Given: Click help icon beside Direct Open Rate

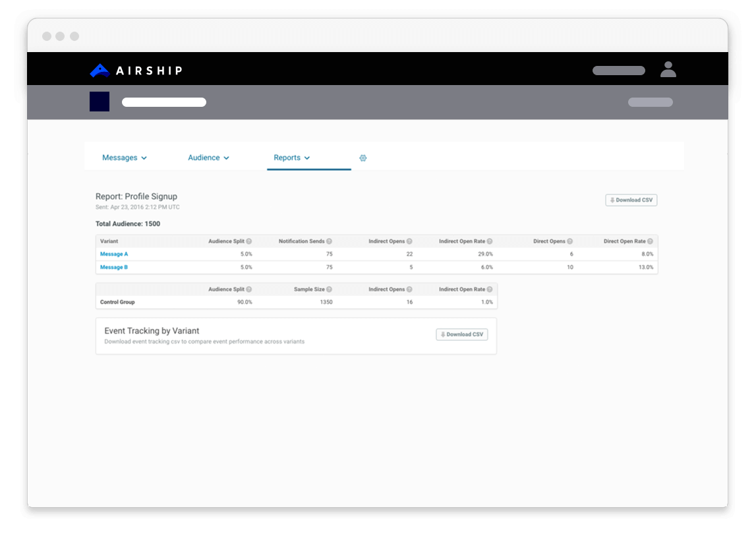Looking at the screenshot, I should (650, 241).
